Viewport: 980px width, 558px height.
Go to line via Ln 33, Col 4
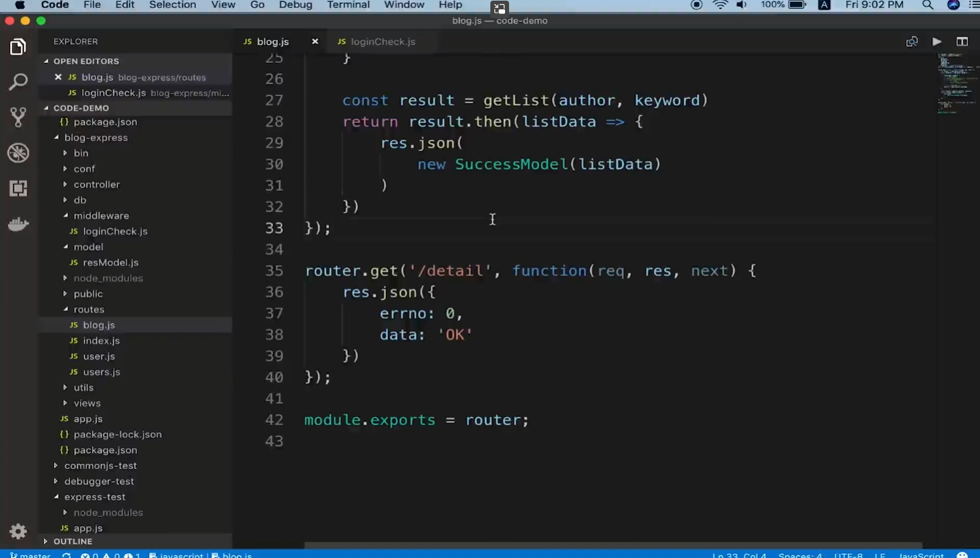739,555
